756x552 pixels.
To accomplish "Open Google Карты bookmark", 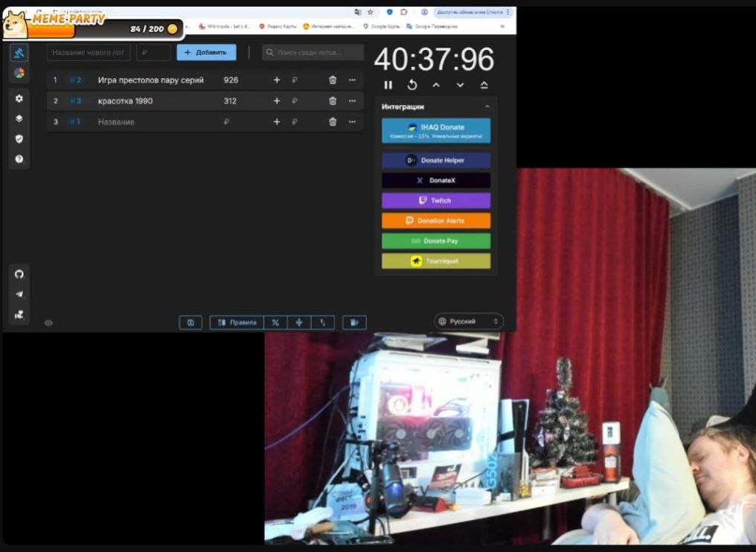I will pos(382,27).
